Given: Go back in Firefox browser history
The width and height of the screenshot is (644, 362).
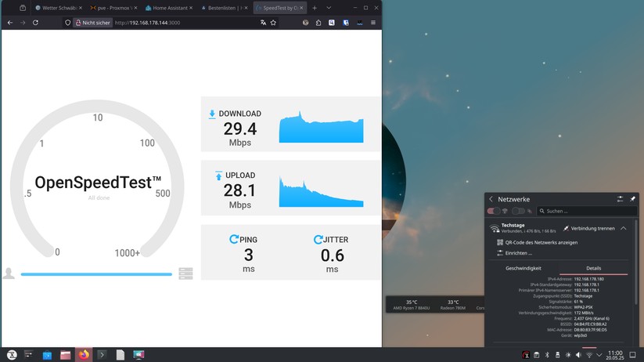Looking at the screenshot, I should click(10, 23).
